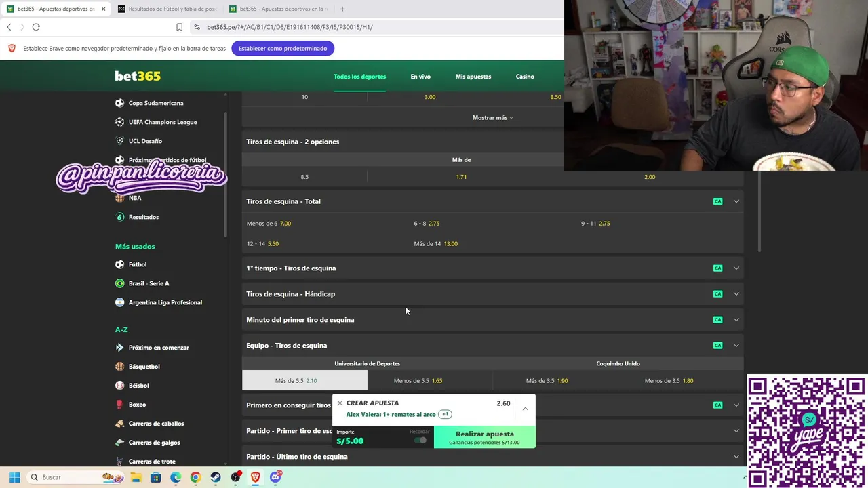This screenshot has width=868, height=488.
Task: Open the Mis apuestas tab
Action: pos(473,77)
